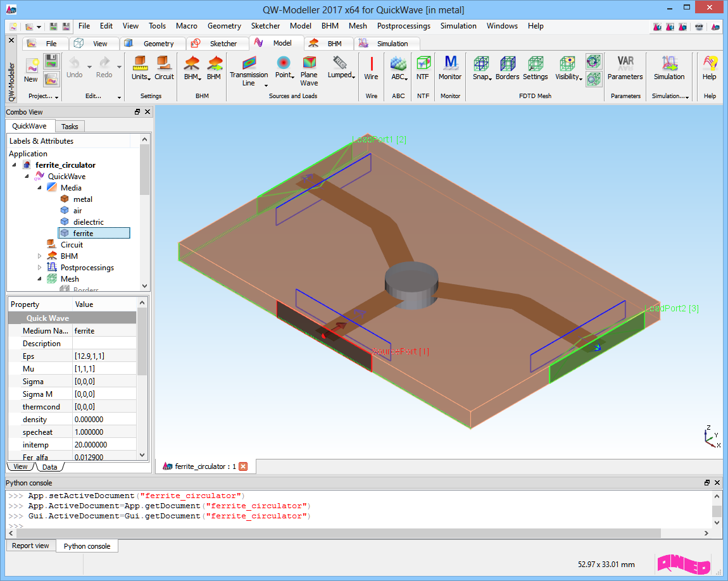The image size is (728, 581).
Task: Close the Python console panel
Action: point(717,483)
